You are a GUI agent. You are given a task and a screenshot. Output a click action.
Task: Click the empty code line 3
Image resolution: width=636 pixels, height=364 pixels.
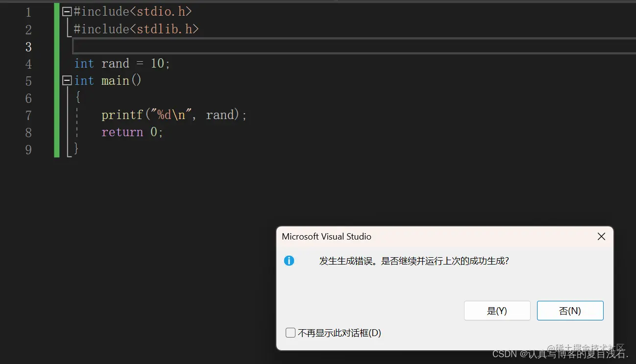pos(354,47)
